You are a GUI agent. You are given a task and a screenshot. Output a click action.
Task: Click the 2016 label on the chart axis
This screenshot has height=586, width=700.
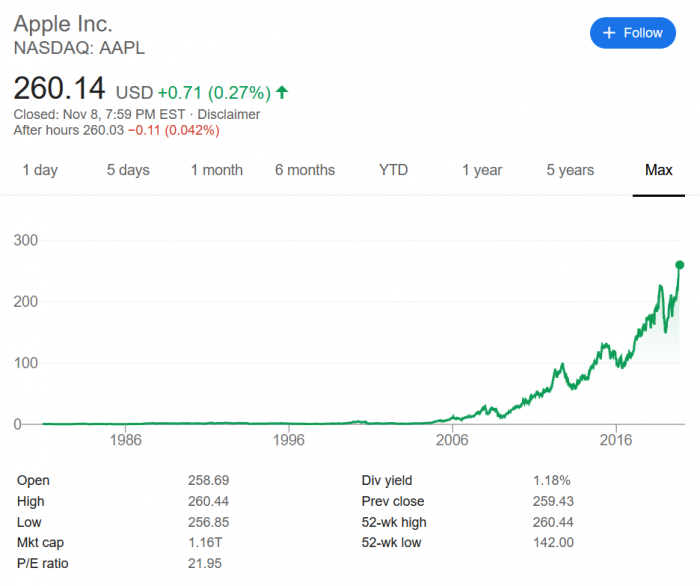[617, 440]
